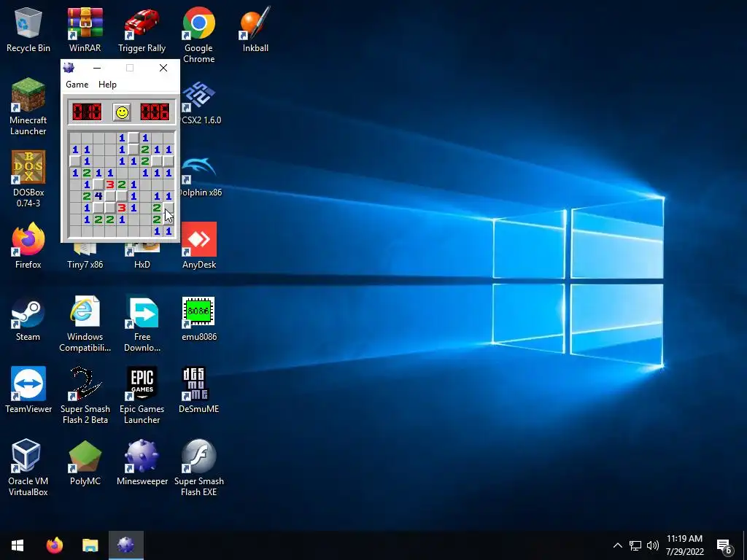
Task: Click the Minesweeper taskbar button
Action: coord(125,545)
